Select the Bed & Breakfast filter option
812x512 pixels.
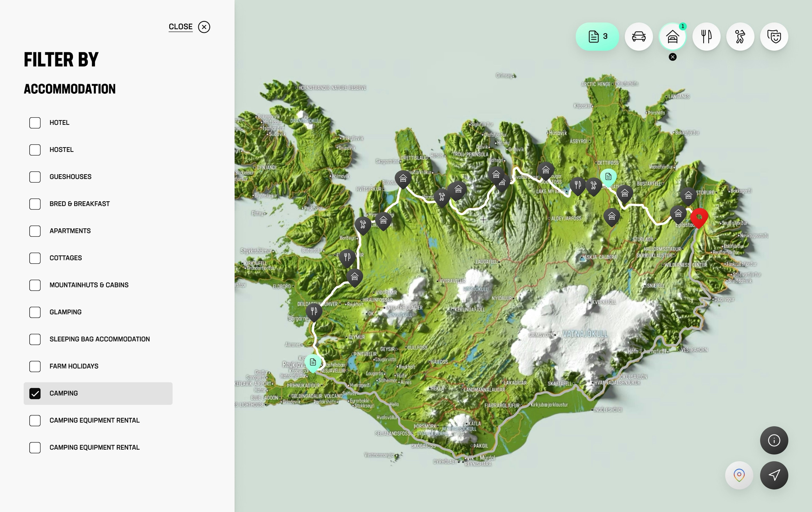click(35, 203)
